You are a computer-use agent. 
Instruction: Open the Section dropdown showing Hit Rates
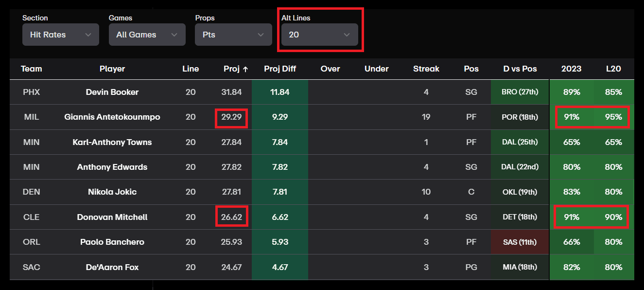[60, 34]
